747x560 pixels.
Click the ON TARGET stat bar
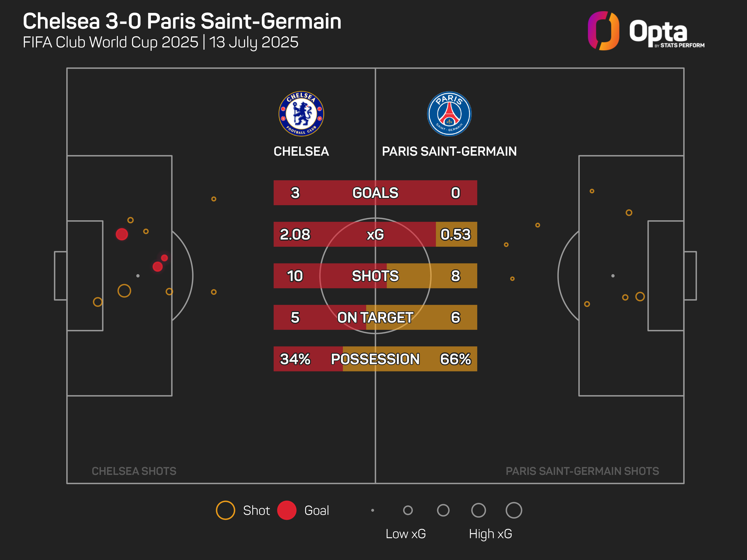tap(375, 317)
